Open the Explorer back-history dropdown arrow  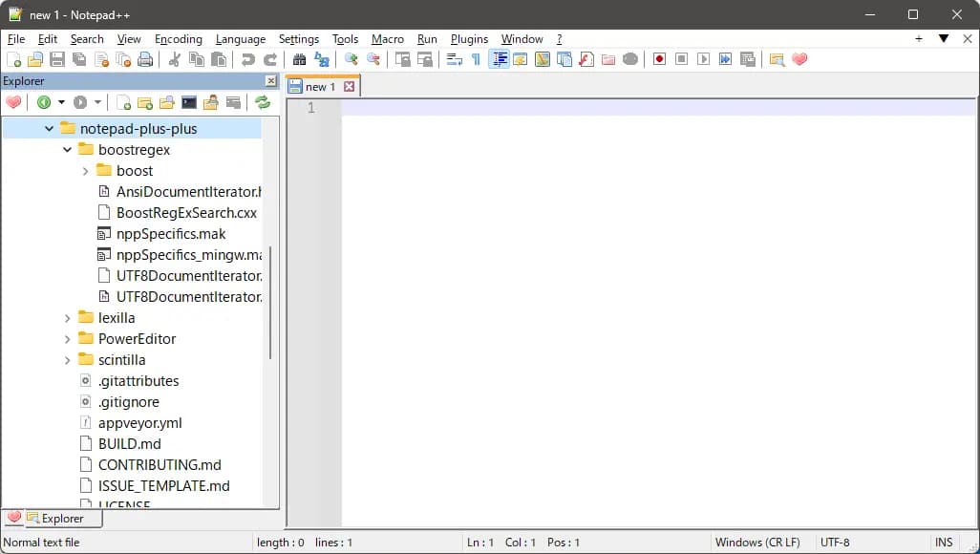pos(61,102)
